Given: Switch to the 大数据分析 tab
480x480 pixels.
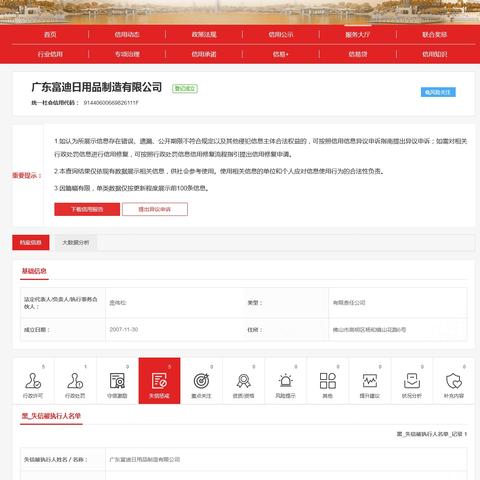Looking at the screenshot, I should tap(76, 242).
